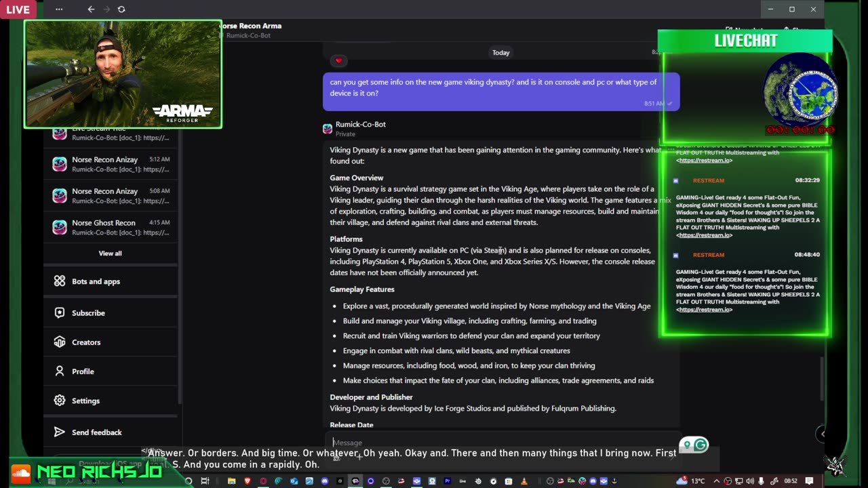Click the volume speaker icon in tray

(750, 481)
